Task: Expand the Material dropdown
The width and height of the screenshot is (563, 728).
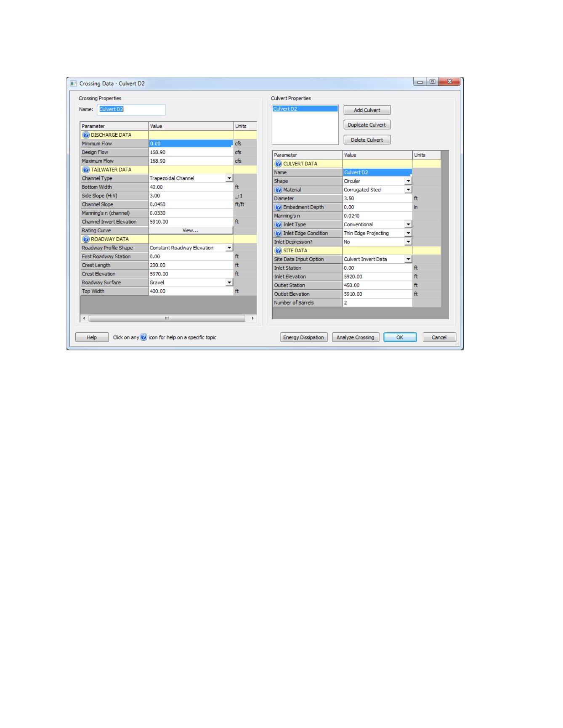Action: click(408, 190)
